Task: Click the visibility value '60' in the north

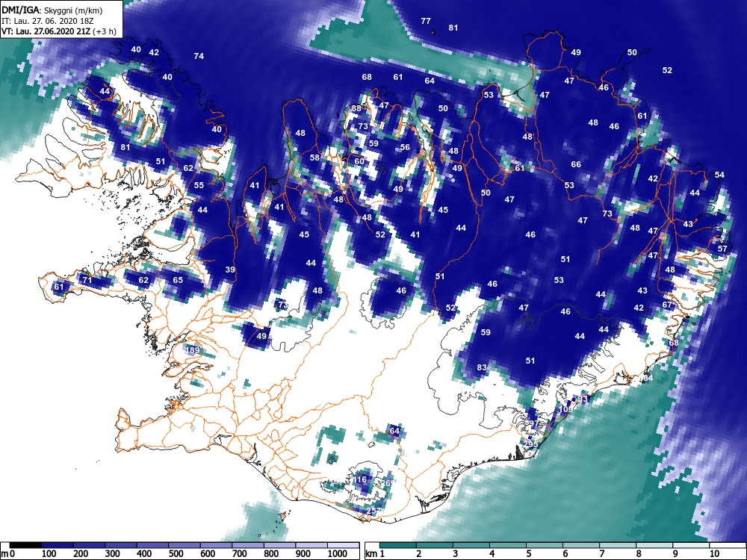Action: pos(359,161)
